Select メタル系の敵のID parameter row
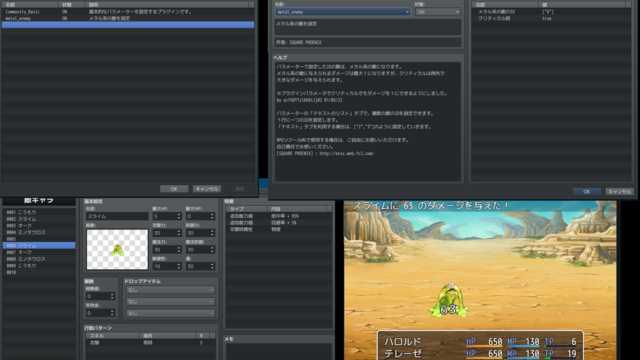Screen dimensions: 640x360 [551, 12]
